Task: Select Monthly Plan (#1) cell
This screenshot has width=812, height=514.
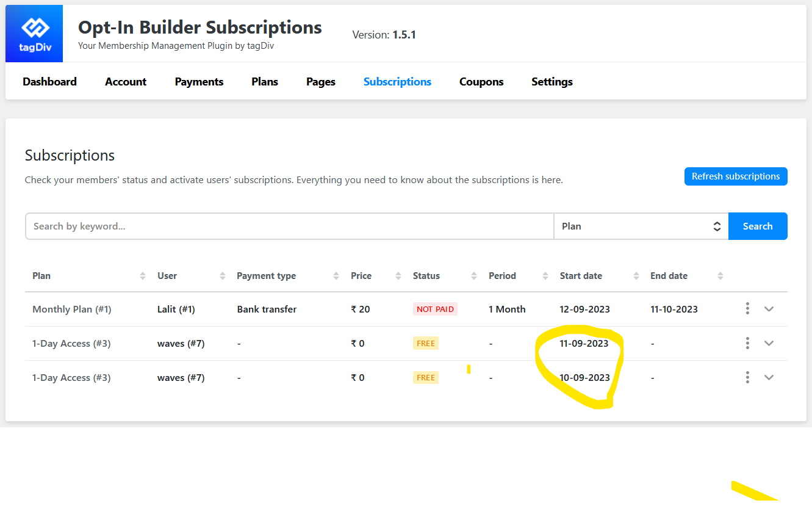Action: point(72,309)
